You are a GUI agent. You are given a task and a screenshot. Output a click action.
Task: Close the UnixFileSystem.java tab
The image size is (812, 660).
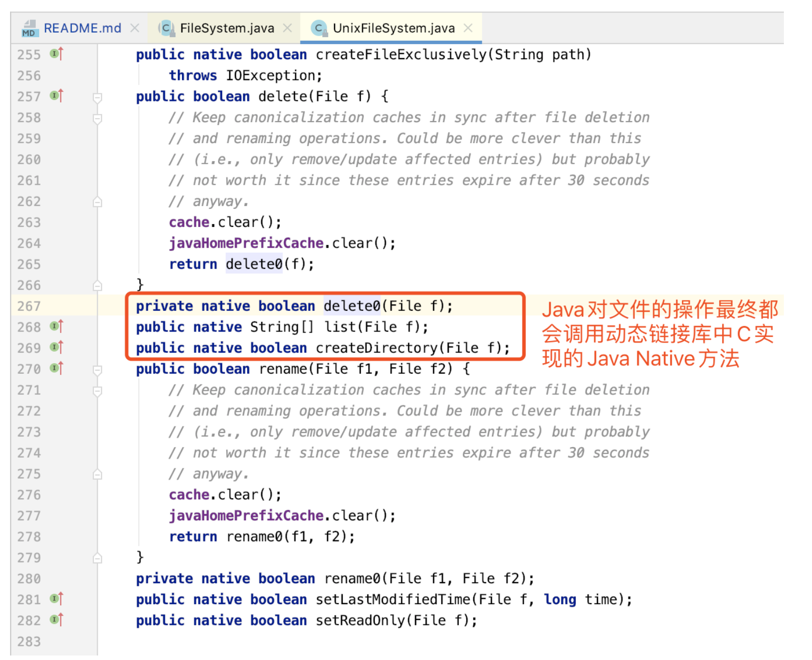pyautogui.click(x=468, y=28)
